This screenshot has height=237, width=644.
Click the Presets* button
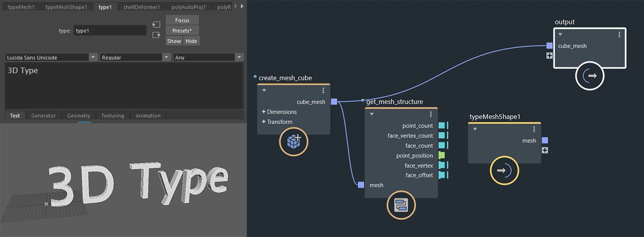click(x=182, y=31)
